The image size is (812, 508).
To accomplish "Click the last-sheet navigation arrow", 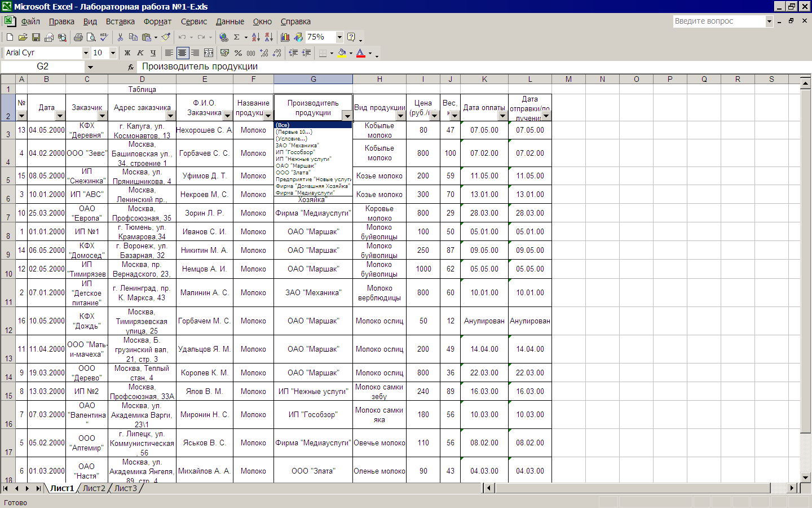I will (x=38, y=488).
